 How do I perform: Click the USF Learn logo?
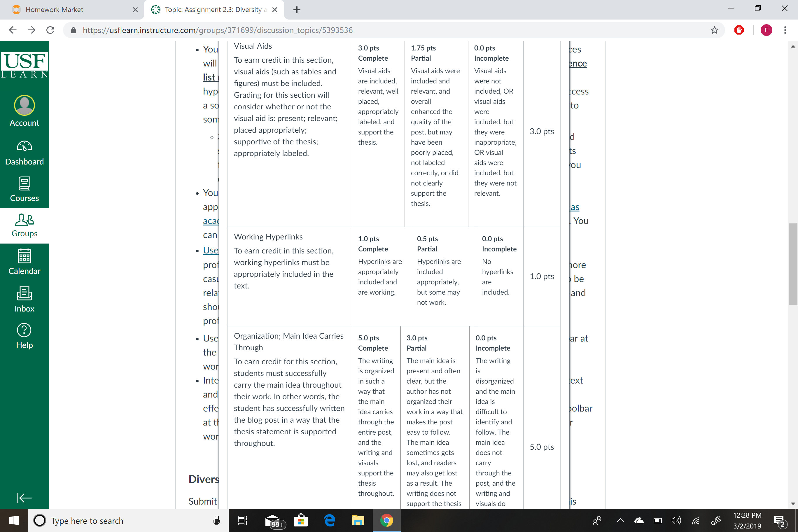click(x=24, y=65)
